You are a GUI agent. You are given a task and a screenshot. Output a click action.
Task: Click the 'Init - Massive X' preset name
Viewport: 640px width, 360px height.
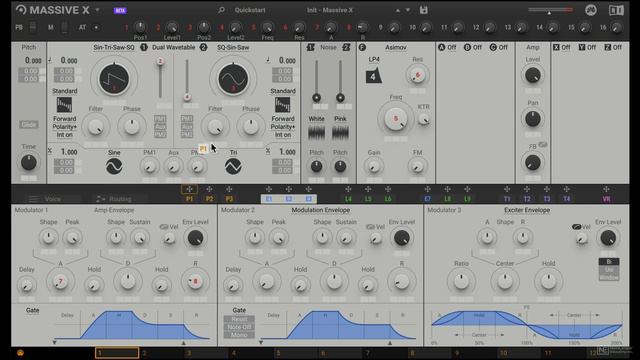click(x=330, y=10)
